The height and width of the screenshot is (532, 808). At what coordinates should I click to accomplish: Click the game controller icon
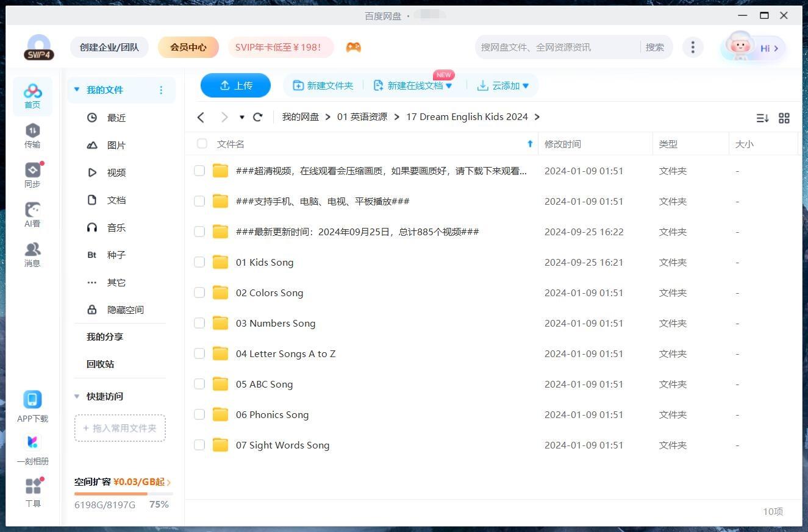click(x=353, y=48)
